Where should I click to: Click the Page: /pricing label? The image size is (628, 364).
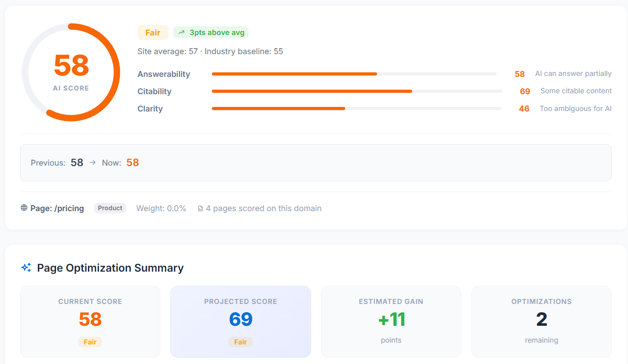[57, 208]
